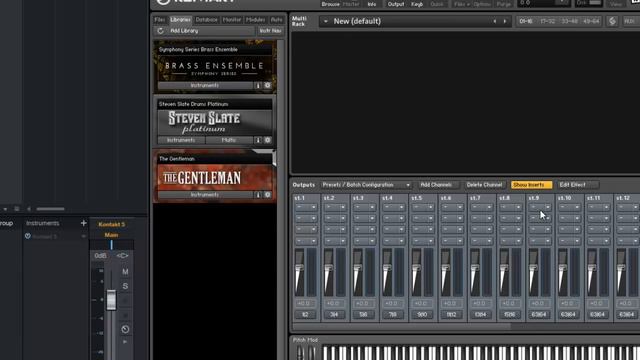Select the 33-48 multi rack page
Screen dimensions: 640x360
pos(569,21)
